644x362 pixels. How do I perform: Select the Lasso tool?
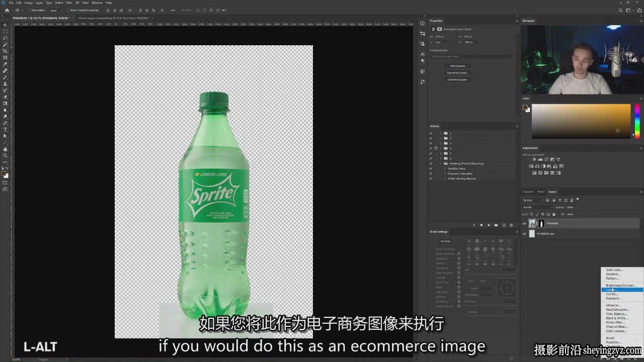(6, 38)
